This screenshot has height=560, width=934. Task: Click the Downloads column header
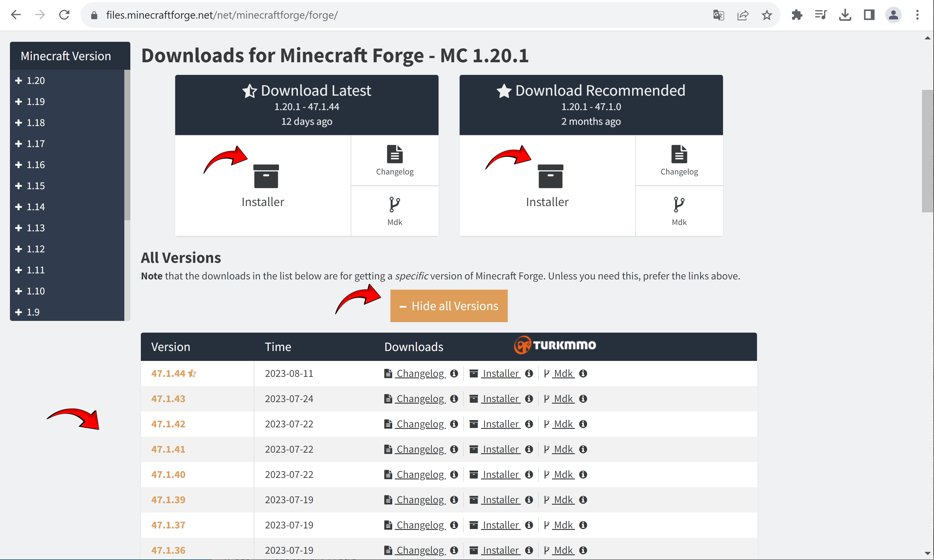(414, 347)
